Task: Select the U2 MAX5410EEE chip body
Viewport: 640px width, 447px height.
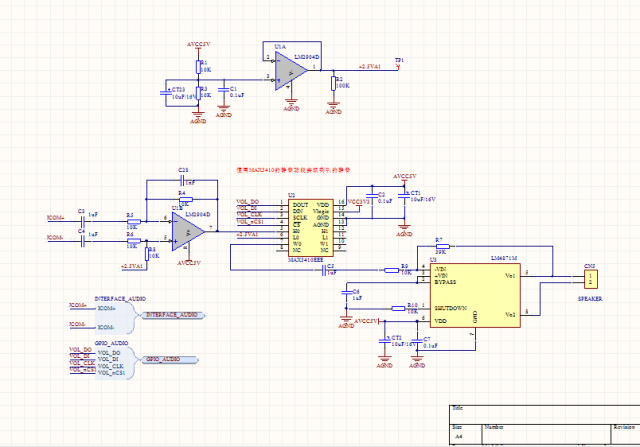Action: pos(311,228)
